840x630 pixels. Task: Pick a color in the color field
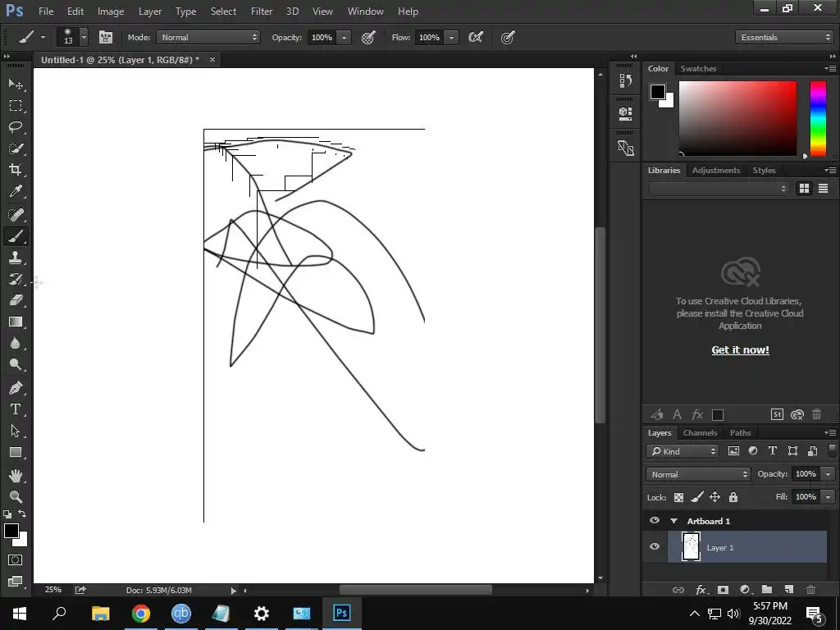(737, 118)
